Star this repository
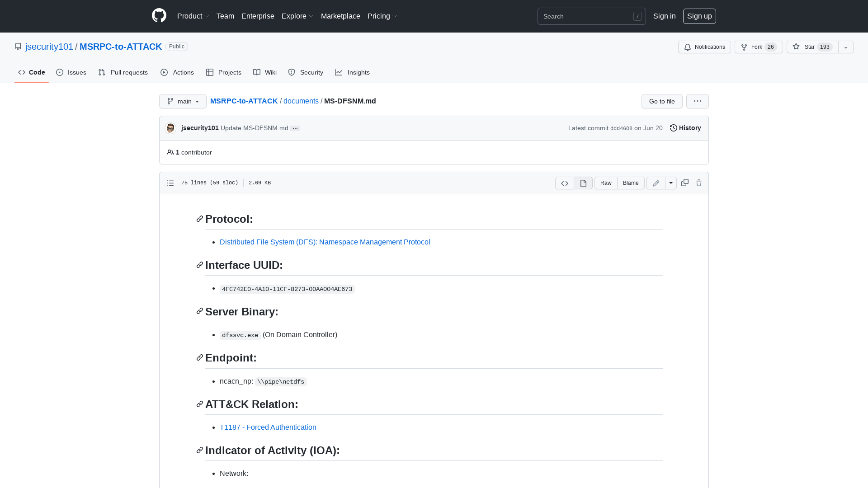868x488 pixels. [812, 47]
